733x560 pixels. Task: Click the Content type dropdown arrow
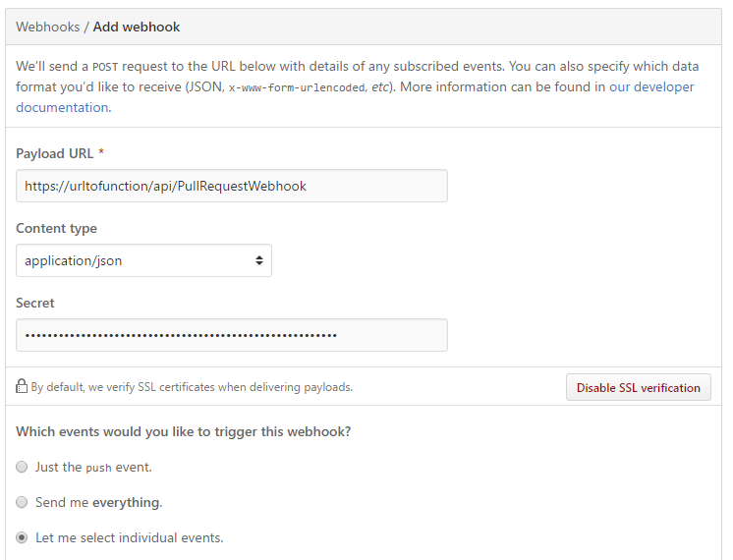click(259, 260)
